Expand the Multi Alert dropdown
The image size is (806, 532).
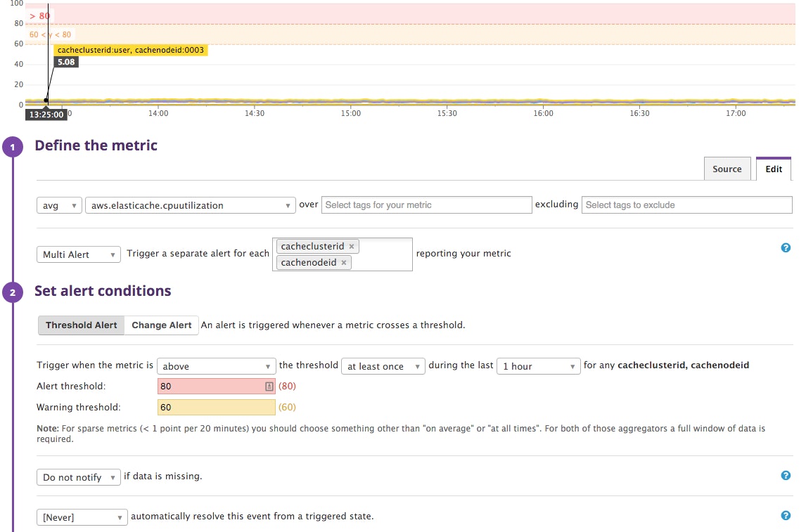(x=78, y=254)
